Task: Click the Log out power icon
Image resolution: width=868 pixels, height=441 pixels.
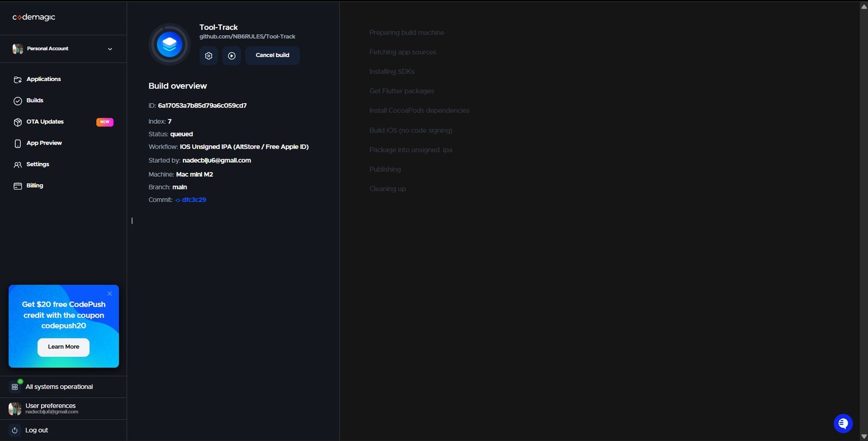Action: click(x=15, y=430)
